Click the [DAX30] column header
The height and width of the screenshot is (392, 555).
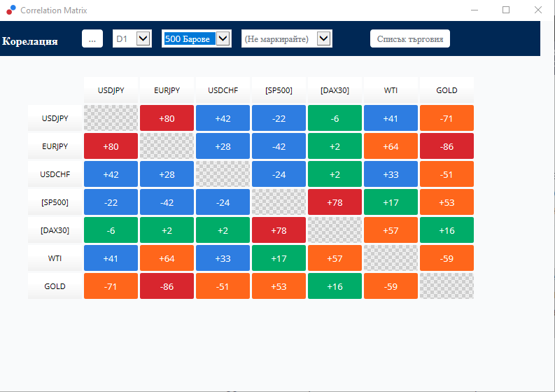(335, 90)
